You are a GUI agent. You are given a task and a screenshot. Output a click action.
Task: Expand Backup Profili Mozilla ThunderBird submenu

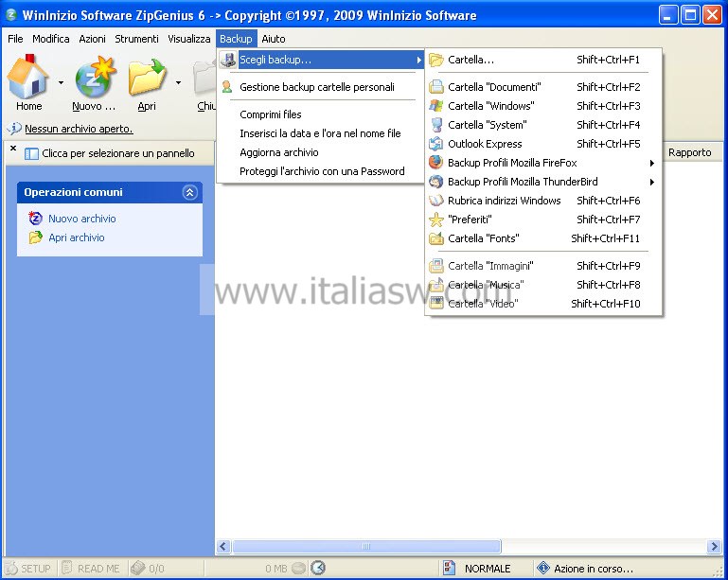coord(543,182)
